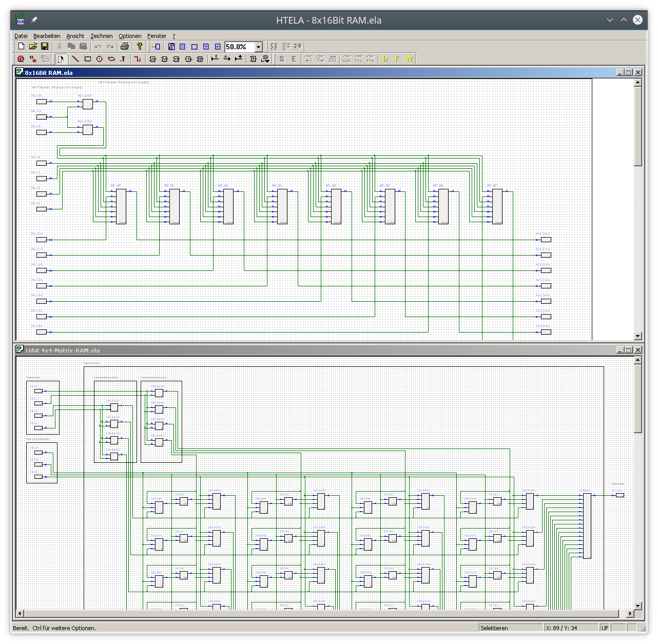Click the red-cornered rectangle view icon
The height and width of the screenshot is (644, 658).
point(194,46)
